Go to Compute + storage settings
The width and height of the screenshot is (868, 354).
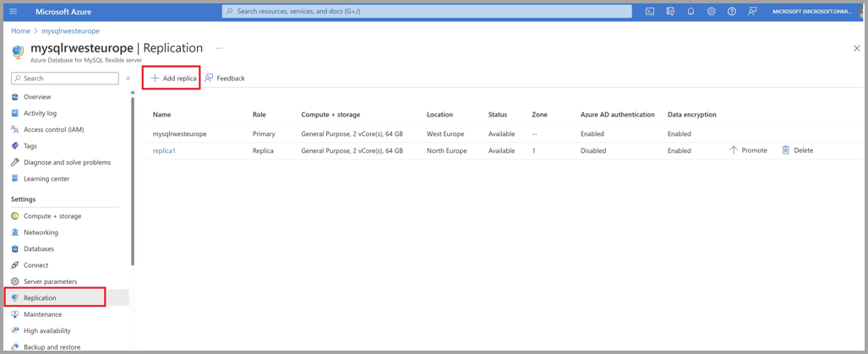[52, 216]
